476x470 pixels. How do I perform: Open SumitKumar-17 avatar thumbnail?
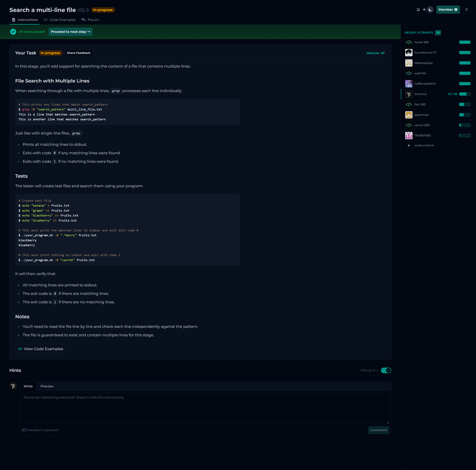tap(409, 53)
